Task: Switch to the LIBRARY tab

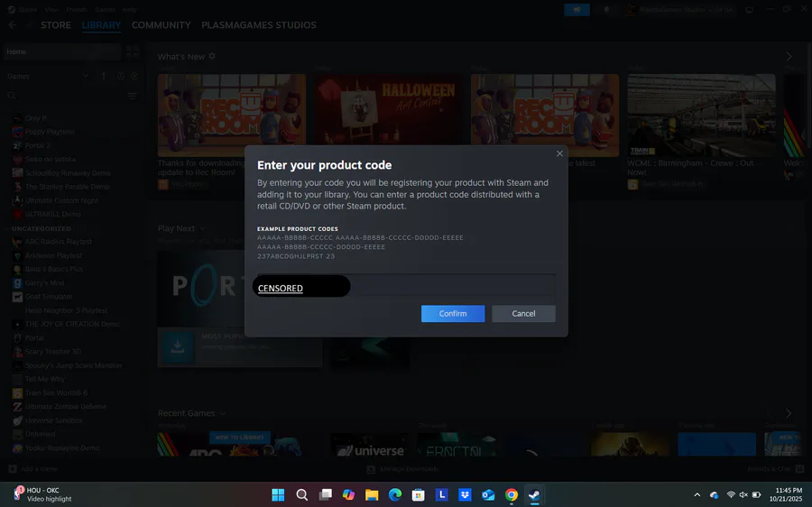Action: tap(101, 25)
